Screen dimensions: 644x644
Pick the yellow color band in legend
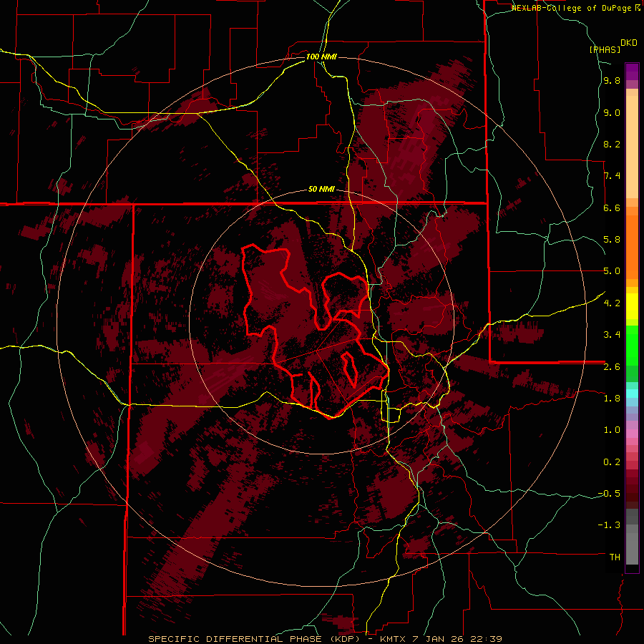pos(632,306)
